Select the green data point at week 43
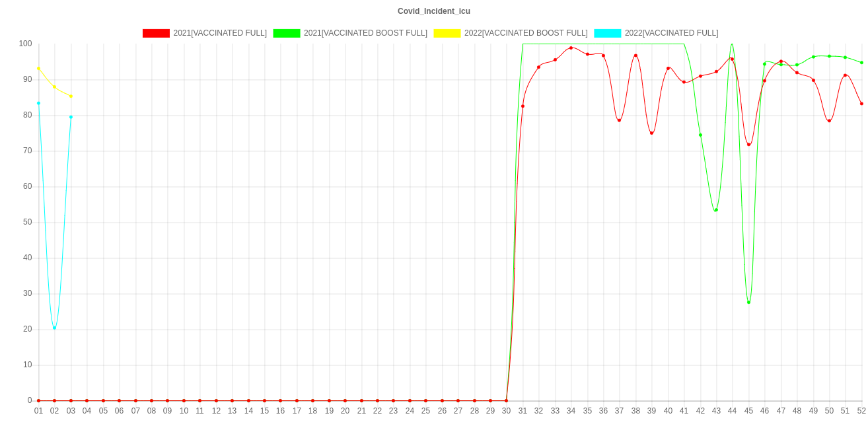 coord(716,210)
